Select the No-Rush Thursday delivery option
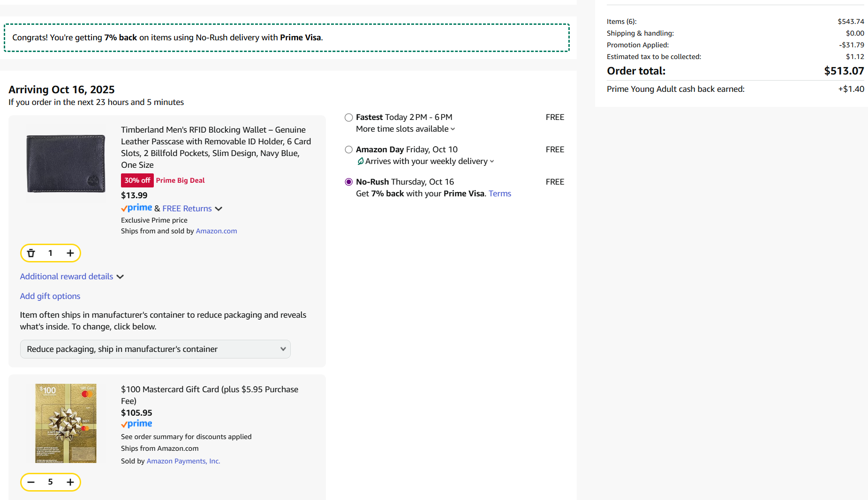The width and height of the screenshot is (868, 500). [x=348, y=182]
